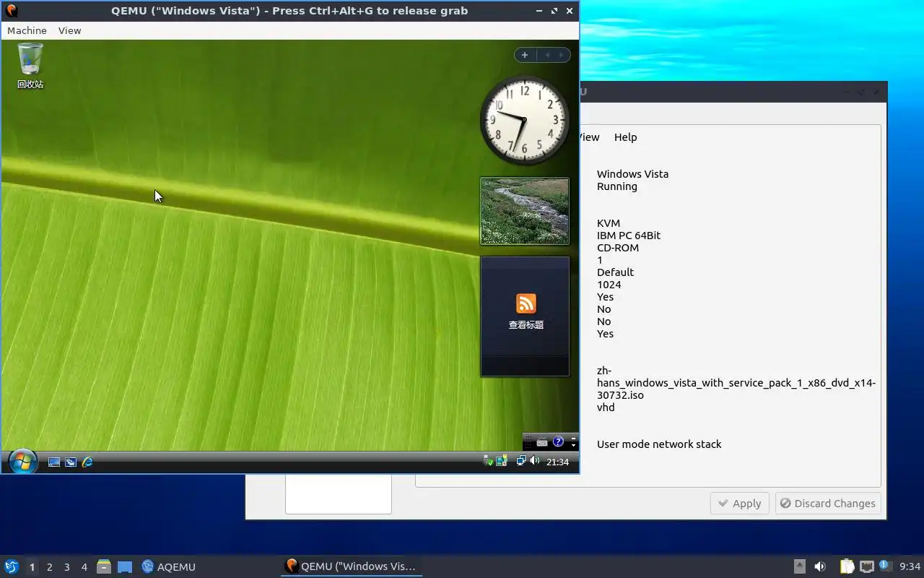The height and width of the screenshot is (578, 924).
Task: Click the language bar keyboard icon
Action: [542, 442]
